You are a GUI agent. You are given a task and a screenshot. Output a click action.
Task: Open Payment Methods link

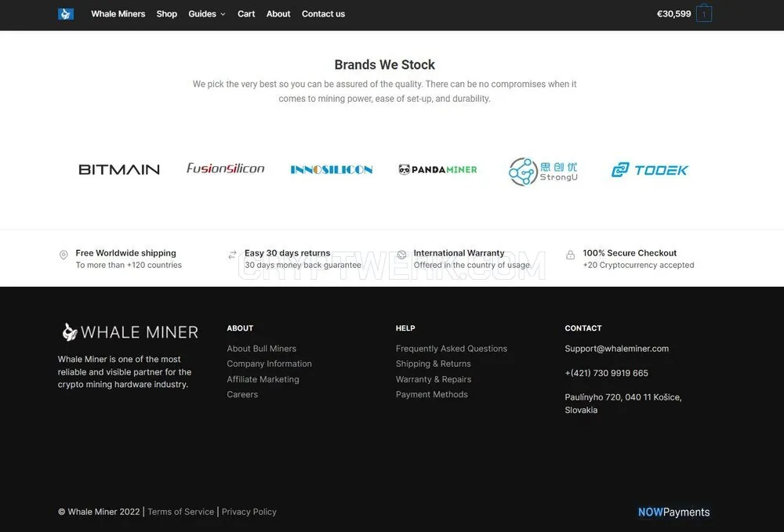(x=431, y=394)
